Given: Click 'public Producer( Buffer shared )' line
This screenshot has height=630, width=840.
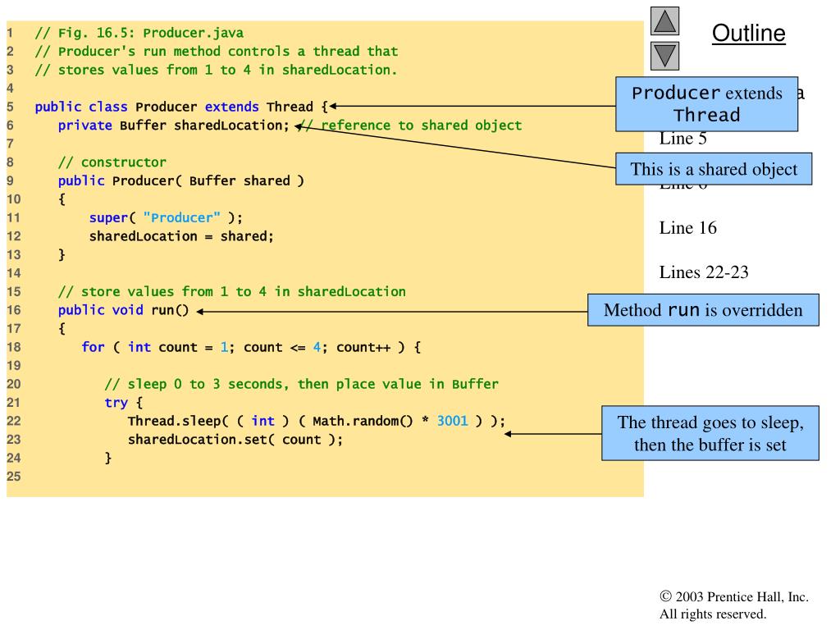Looking at the screenshot, I should point(181,181).
